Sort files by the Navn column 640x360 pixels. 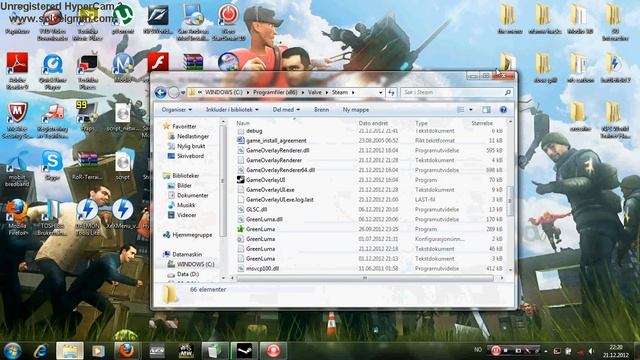pyautogui.click(x=243, y=123)
